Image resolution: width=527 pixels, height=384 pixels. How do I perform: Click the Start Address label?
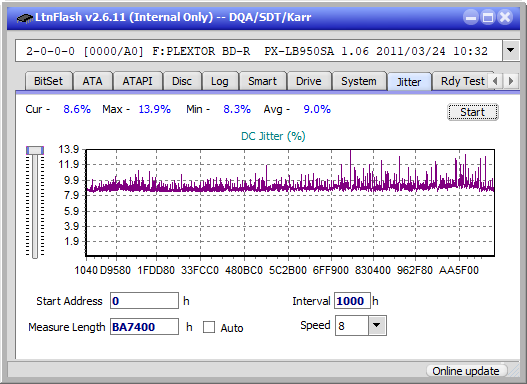(69, 301)
